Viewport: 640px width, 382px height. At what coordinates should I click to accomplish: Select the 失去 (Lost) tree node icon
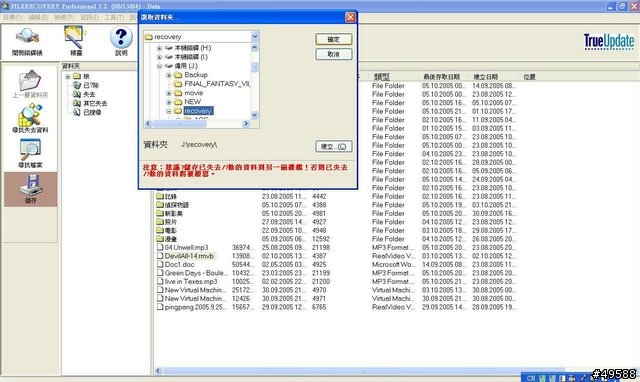point(77,94)
